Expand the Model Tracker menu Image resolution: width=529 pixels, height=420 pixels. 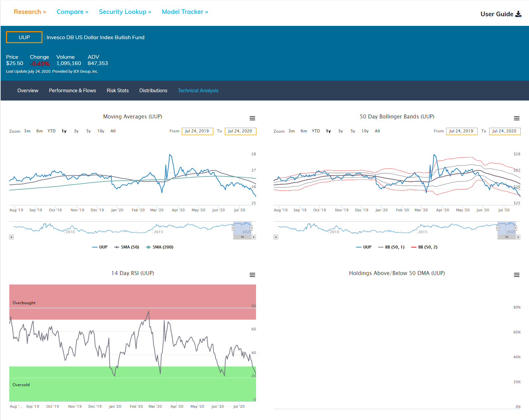pos(185,12)
